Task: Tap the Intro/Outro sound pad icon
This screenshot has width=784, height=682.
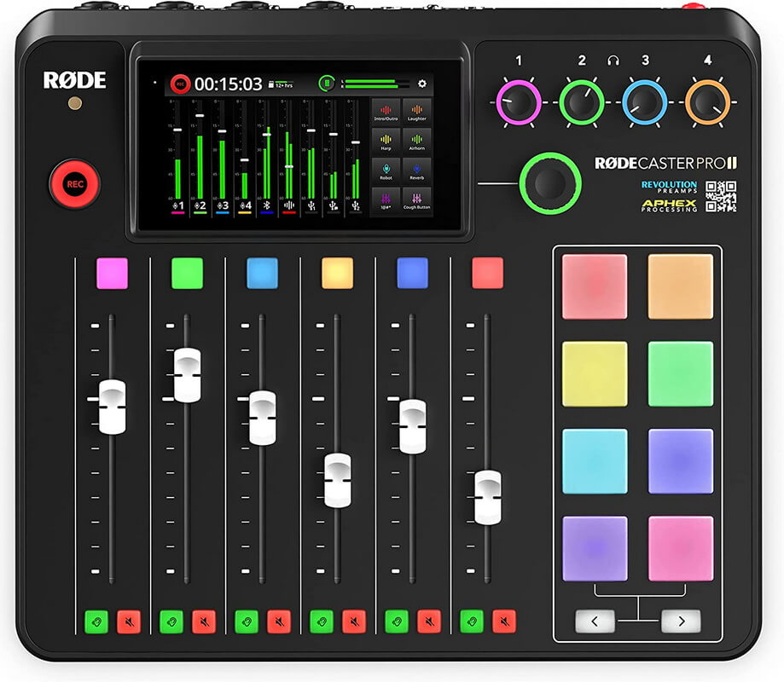Action: (x=386, y=109)
